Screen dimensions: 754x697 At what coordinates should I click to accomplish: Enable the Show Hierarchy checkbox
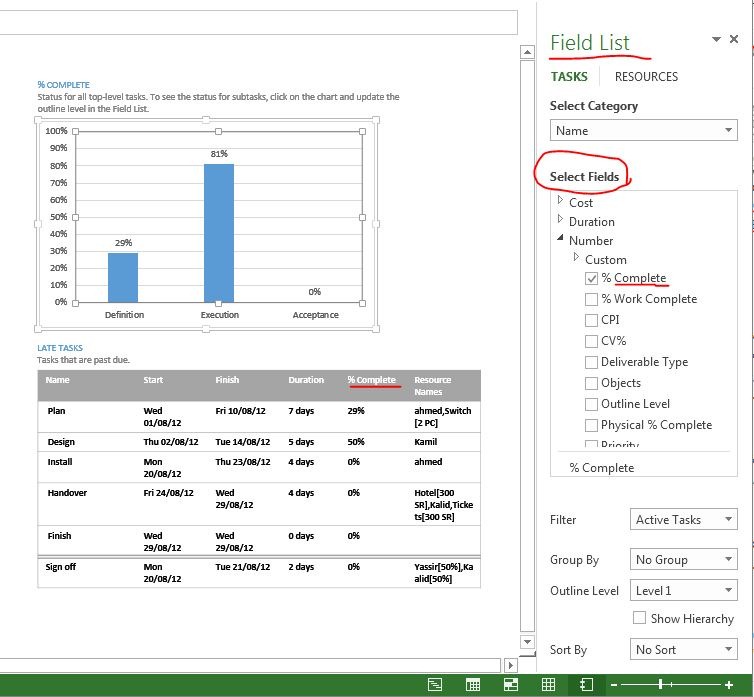click(640, 618)
